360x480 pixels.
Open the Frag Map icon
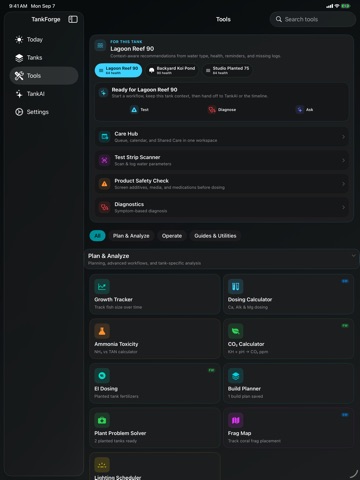[x=236, y=420]
